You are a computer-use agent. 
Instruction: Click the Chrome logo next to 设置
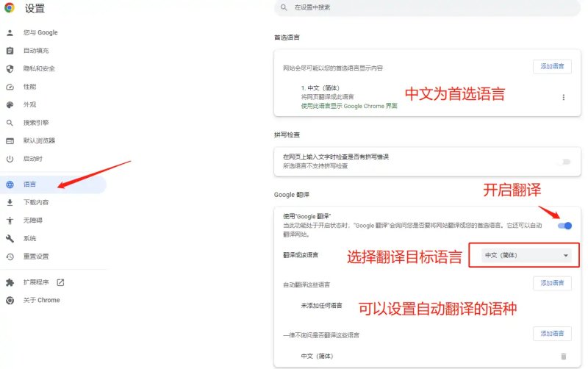tap(10, 7)
